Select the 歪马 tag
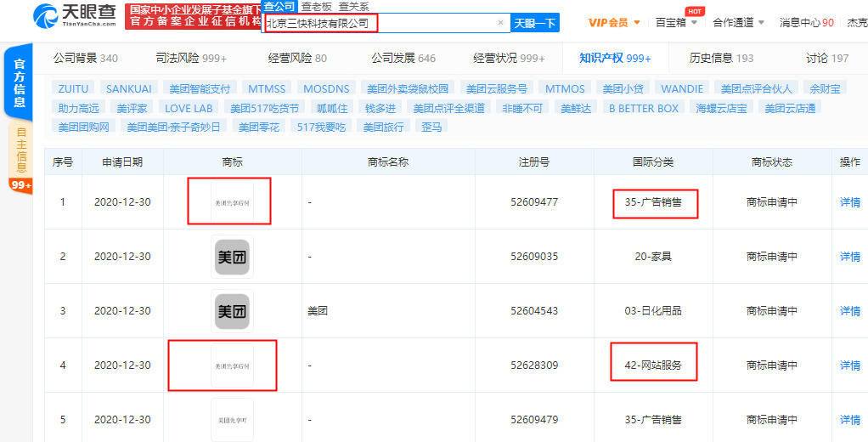 click(431, 127)
